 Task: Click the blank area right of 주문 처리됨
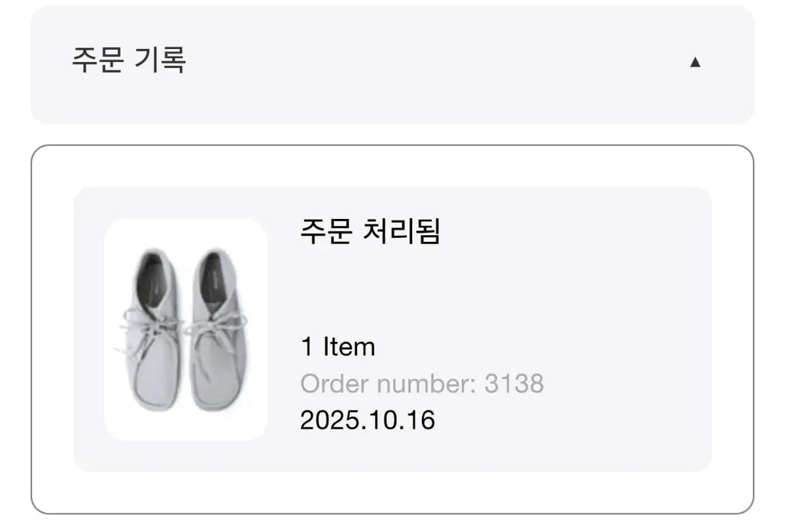[576, 231]
